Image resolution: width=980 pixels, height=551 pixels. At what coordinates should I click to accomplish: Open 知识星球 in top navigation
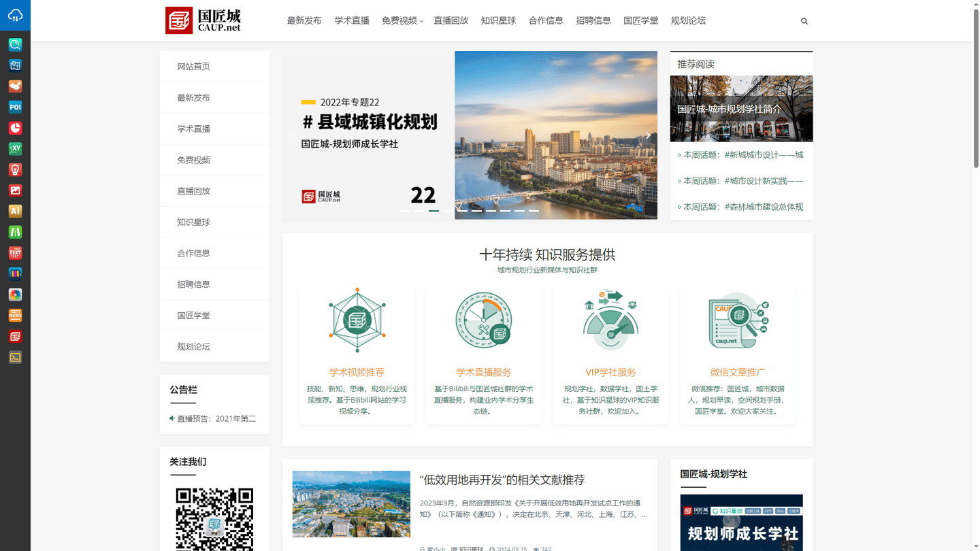499,20
